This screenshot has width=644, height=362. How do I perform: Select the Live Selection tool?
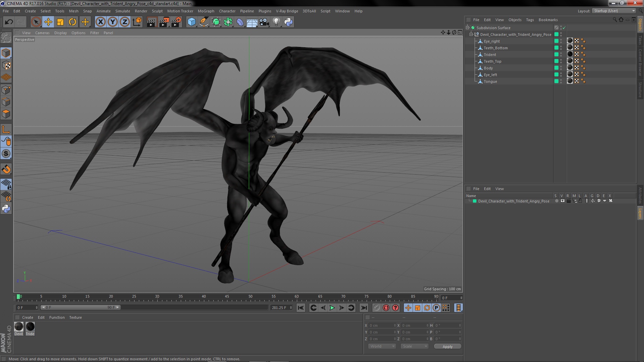36,22
